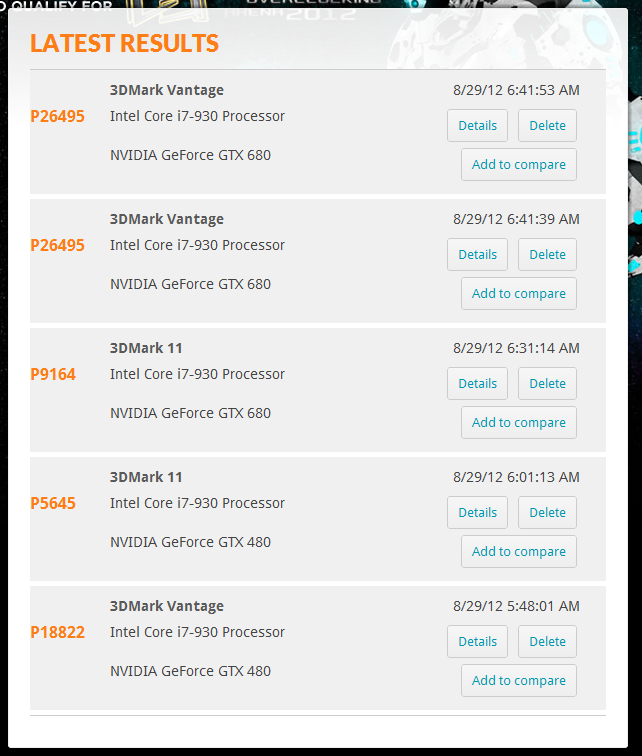Delete the P5645 3DMark 11 result
The width and height of the screenshot is (642, 756).
click(x=547, y=512)
